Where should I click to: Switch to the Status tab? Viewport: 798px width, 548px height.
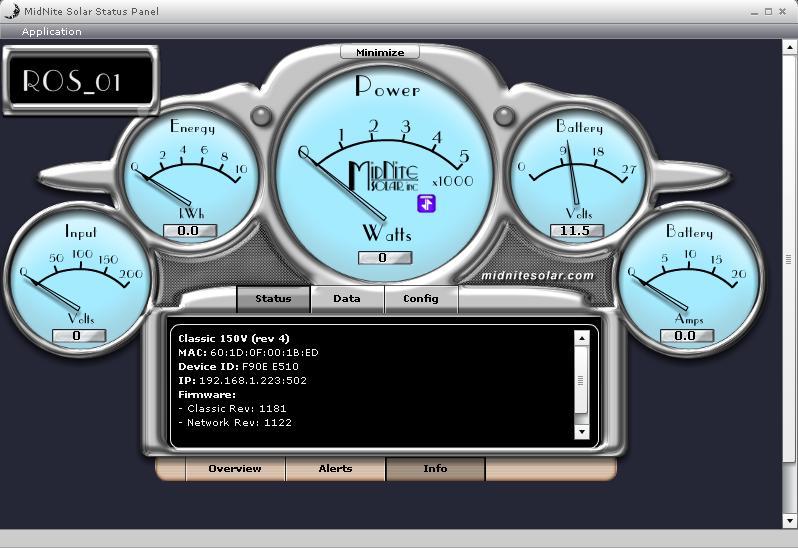pyautogui.click(x=273, y=299)
